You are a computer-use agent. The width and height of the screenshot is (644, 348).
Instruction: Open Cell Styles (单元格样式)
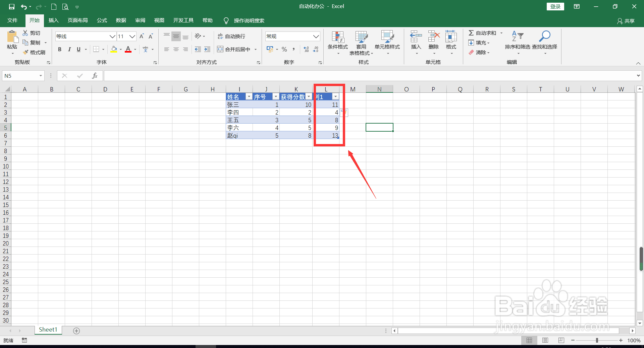point(387,43)
